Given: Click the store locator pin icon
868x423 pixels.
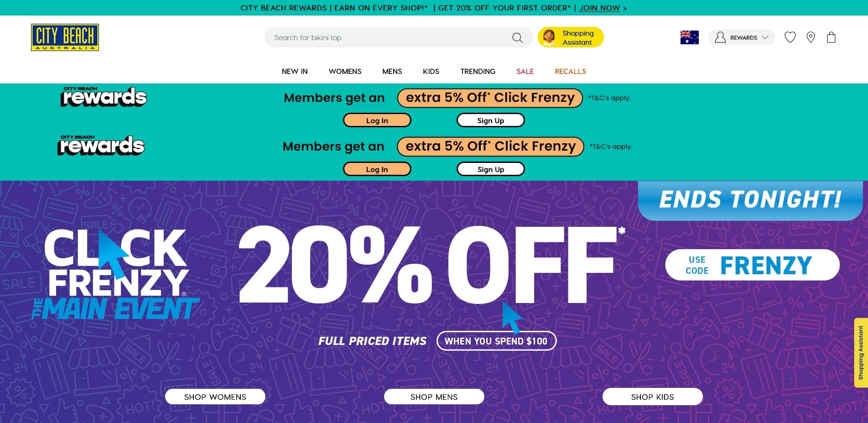Looking at the screenshot, I should point(811,37).
